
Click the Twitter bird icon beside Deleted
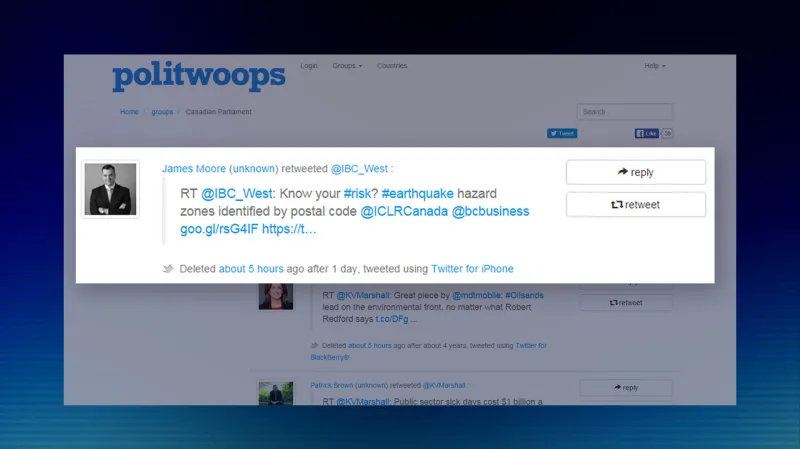(168, 269)
